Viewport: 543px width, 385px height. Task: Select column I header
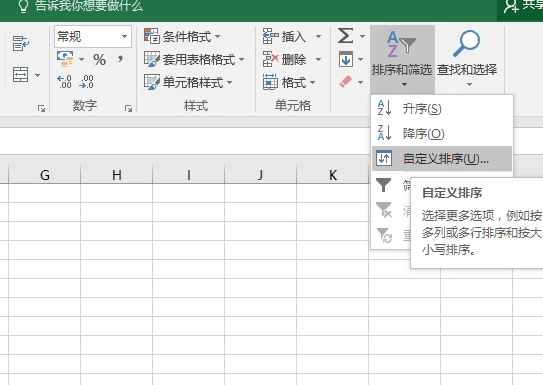point(189,175)
